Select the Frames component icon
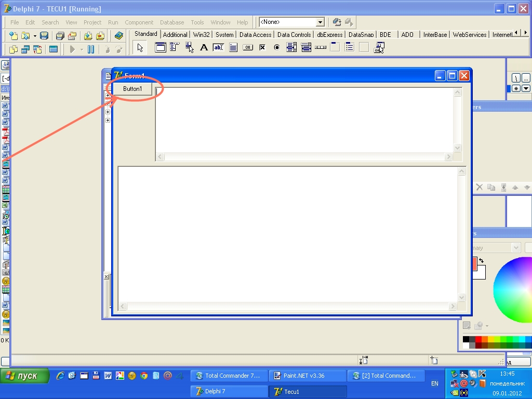This screenshot has width=532, height=399. [160, 47]
